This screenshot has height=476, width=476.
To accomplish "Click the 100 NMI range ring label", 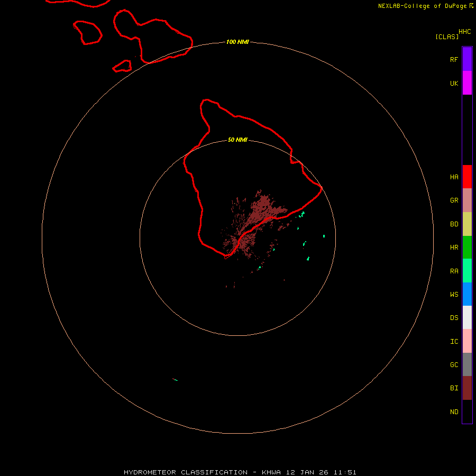I will tap(237, 42).
